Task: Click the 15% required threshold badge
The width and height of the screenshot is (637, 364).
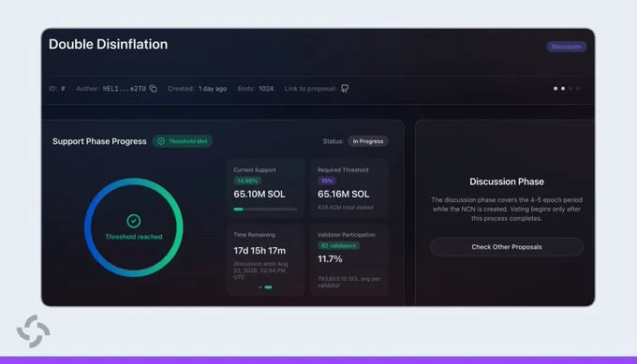Action: pyautogui.click(x=327, y=181)
